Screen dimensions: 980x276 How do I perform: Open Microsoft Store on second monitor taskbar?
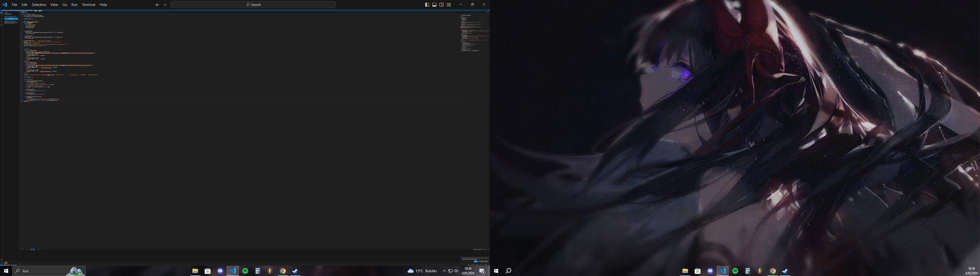[698, 271]
